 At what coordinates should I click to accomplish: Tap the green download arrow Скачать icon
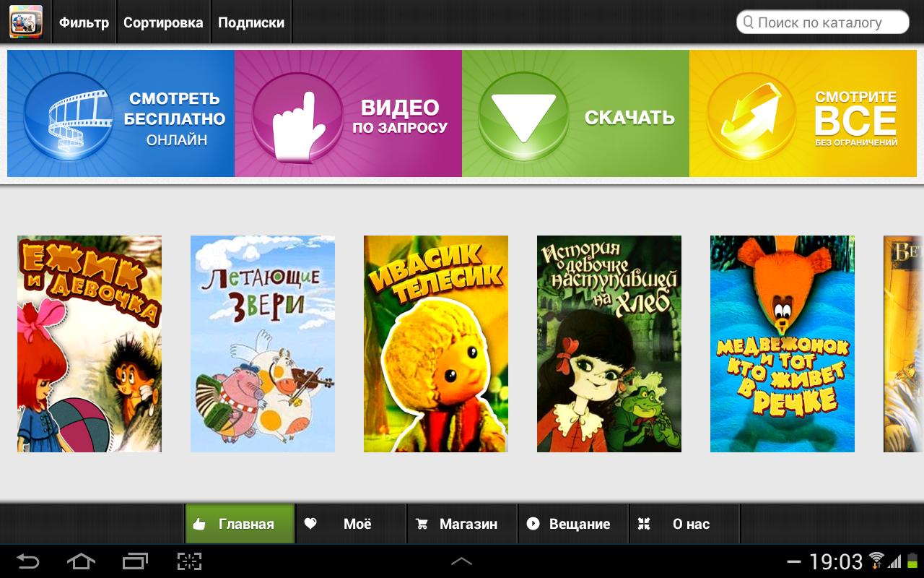click(525, 116)
